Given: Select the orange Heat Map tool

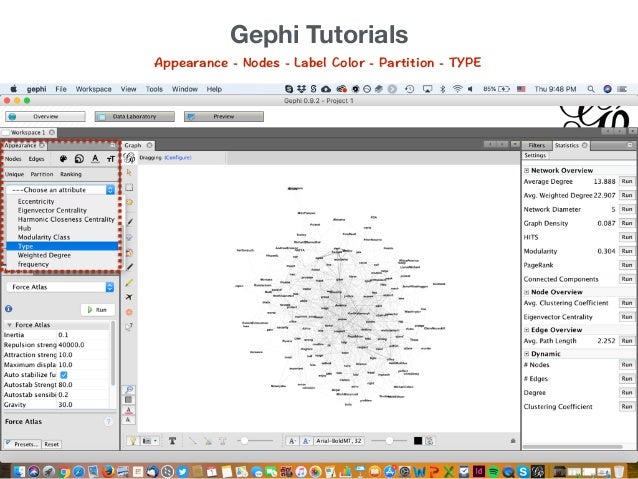Looking at the screenshot, I should click(x=129, y=312).
